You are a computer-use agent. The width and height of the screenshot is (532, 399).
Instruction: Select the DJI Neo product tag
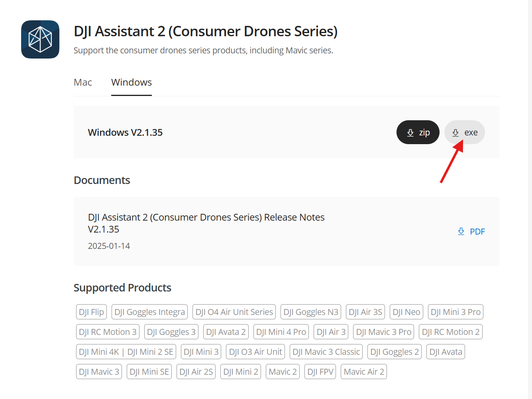click(406, 312)
